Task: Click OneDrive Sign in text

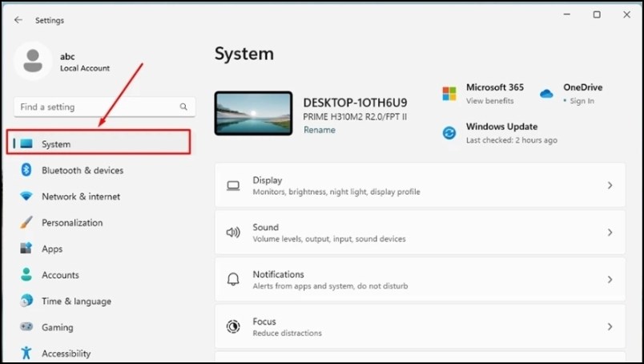Action: pyautogui.click(x=582, y=101)
